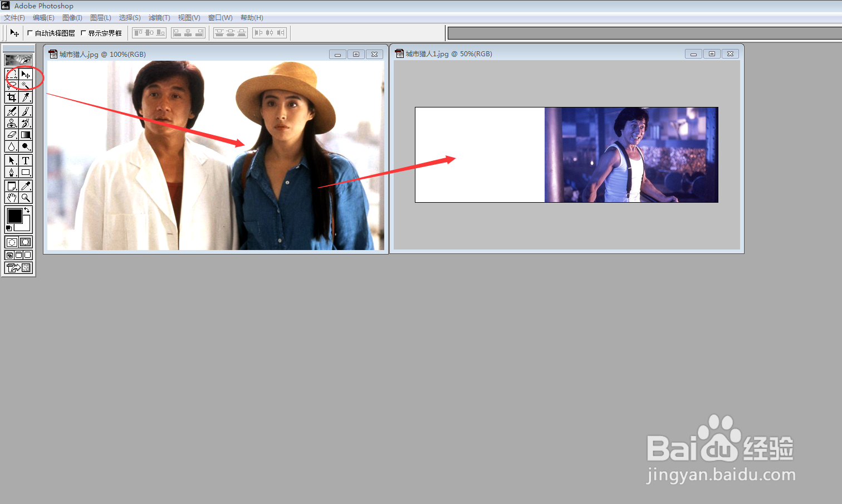Click align horizontal centers button
Image resolution: width=842 pixels, height=504 pixels.
click(188, 33)
